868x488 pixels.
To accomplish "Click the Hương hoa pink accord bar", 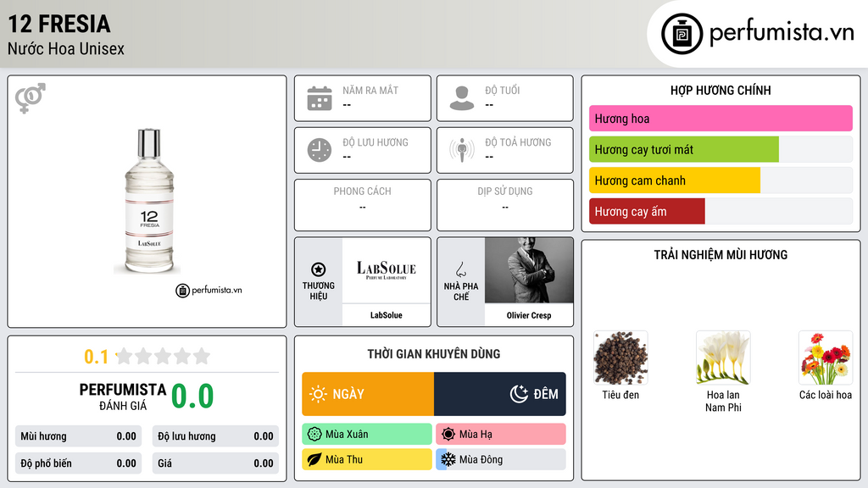I will tap(721, 119).
